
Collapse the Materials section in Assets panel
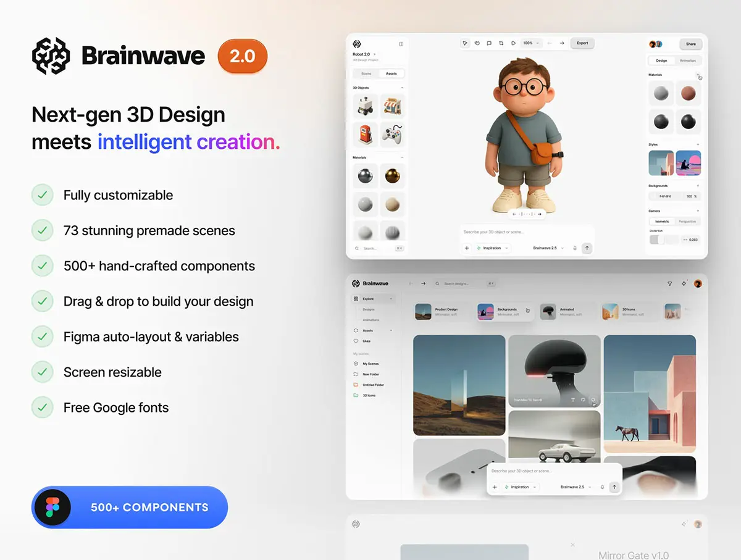tap(402, 158)
